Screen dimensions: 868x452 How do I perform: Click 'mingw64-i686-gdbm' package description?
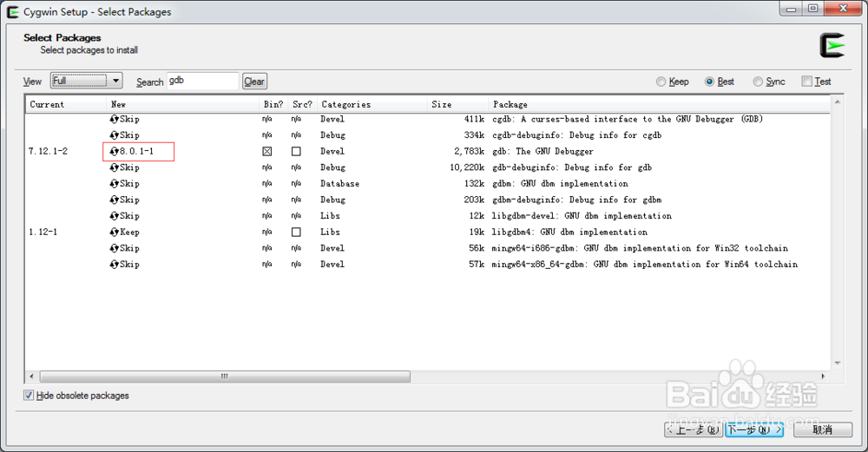coord(640,248)
